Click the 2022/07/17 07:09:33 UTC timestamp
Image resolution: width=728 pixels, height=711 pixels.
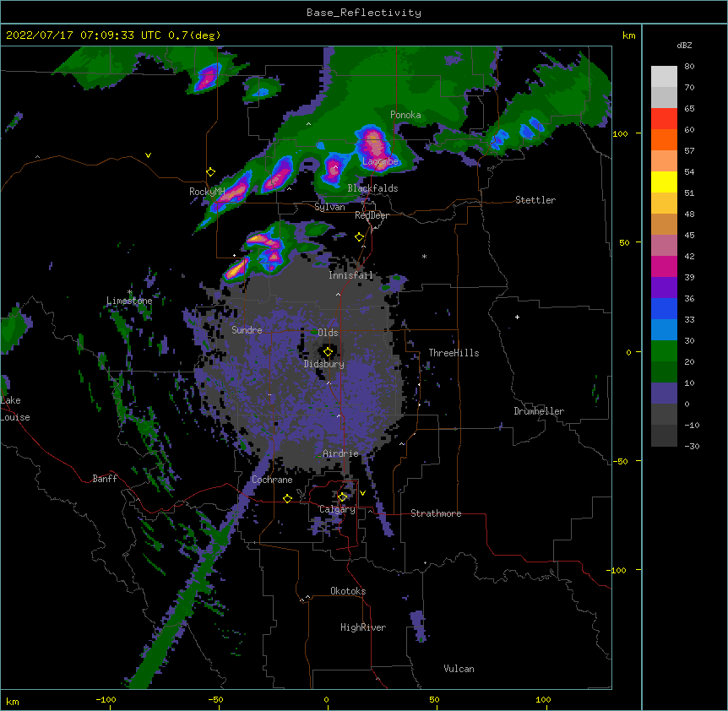pyautogui.click(x=84, y=35)
